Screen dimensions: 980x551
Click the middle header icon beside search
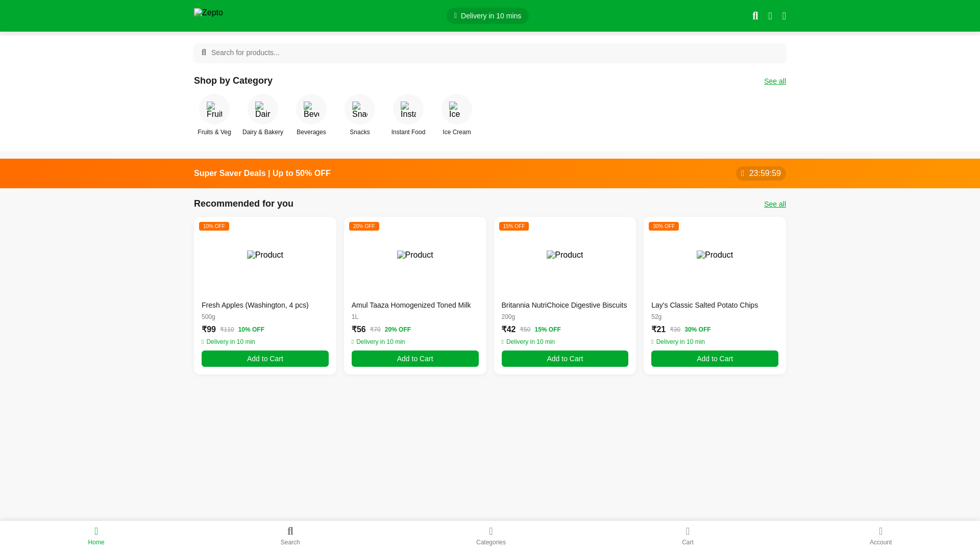pos(770,16)
